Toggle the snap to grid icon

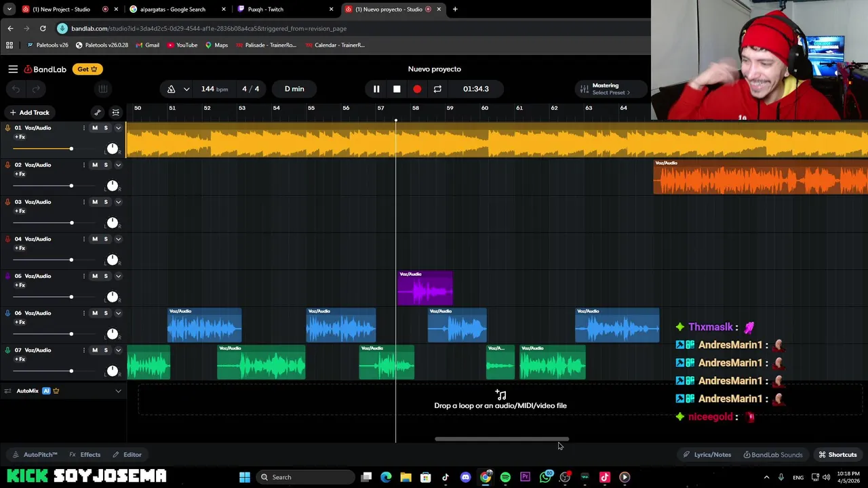coord(115,113)
